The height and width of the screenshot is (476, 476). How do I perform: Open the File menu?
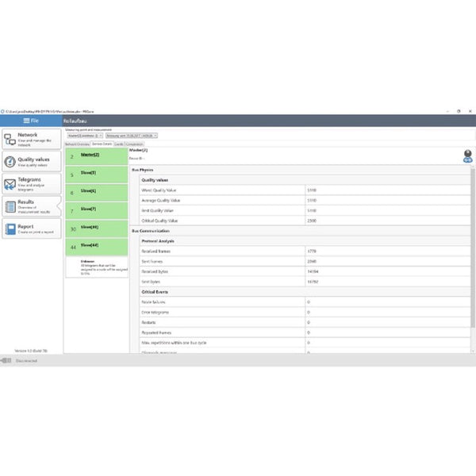(x=31, y=121)
